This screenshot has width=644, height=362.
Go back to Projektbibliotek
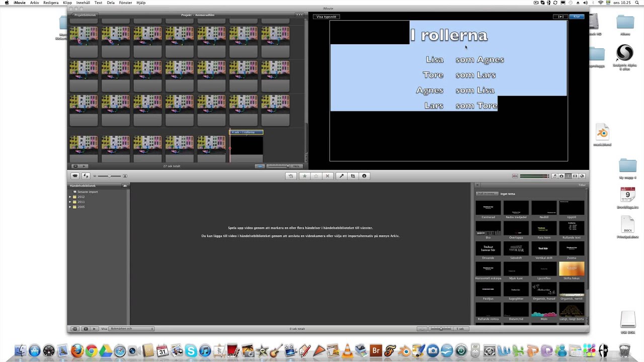pyautogui.click(x=85, y=15)
